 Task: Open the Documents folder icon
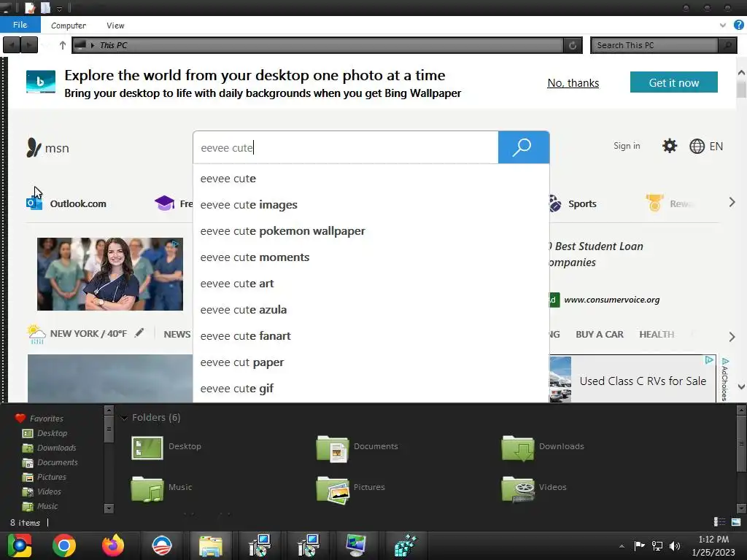[332, 448]
